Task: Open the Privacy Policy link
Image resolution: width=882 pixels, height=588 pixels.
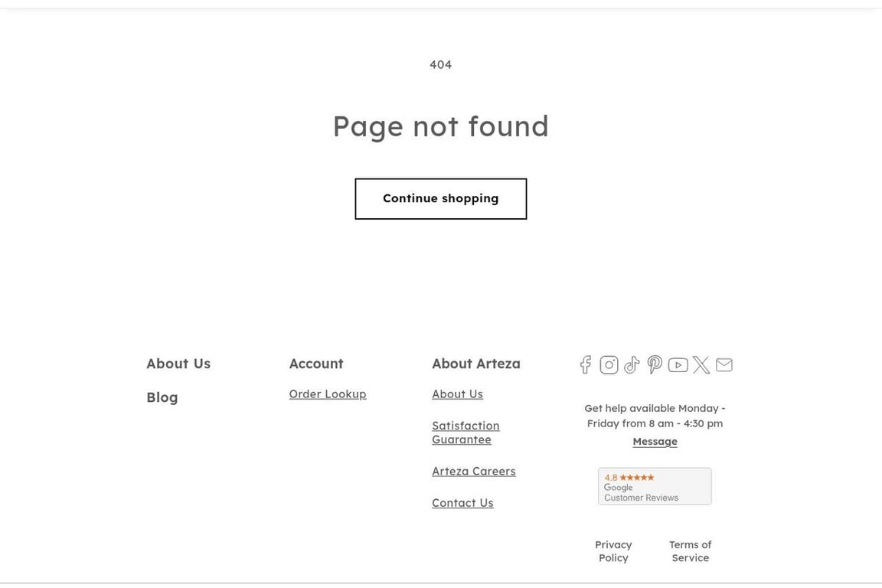Action: (613, 550)
